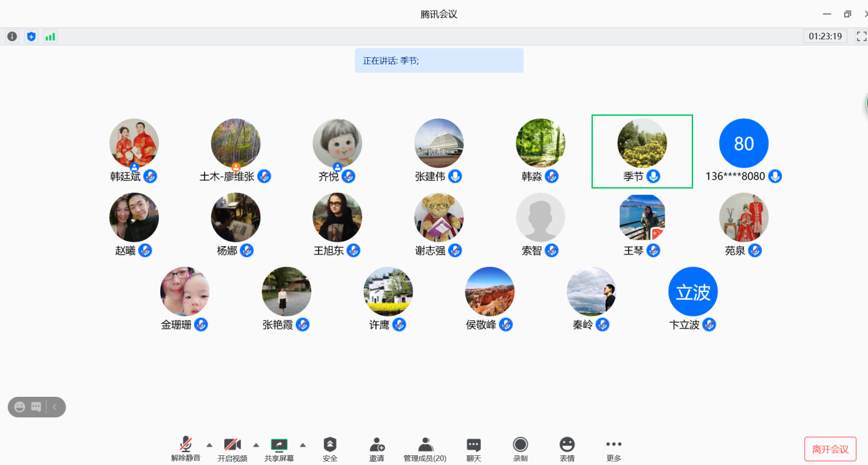
Task: Open the meeting info icon
Action: [x=12, y=37]
